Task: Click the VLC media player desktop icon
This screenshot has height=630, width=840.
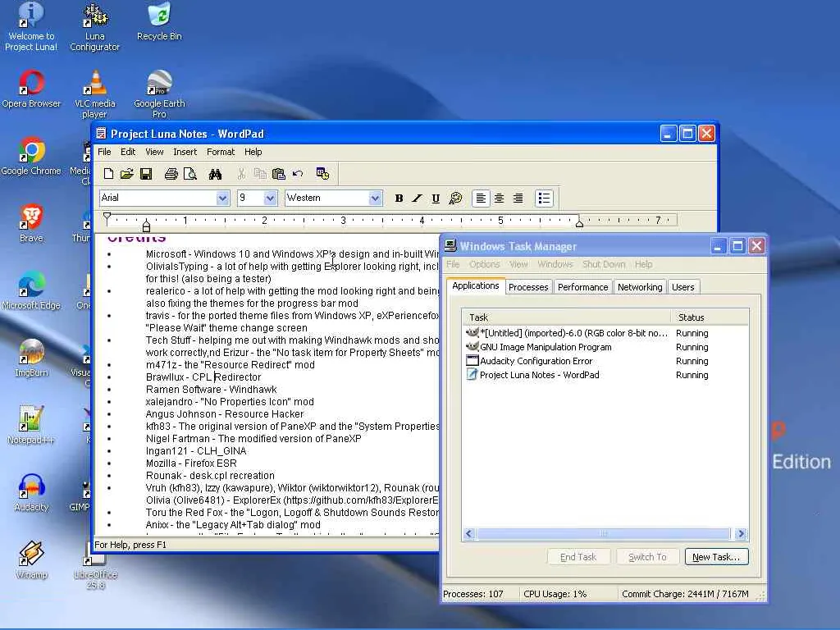Action: [95, 94]
